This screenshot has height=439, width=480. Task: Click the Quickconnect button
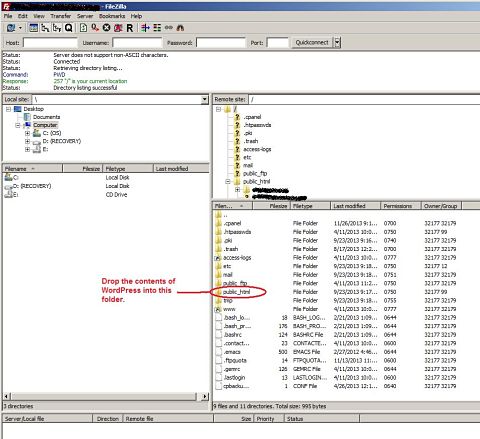[312, 42]
